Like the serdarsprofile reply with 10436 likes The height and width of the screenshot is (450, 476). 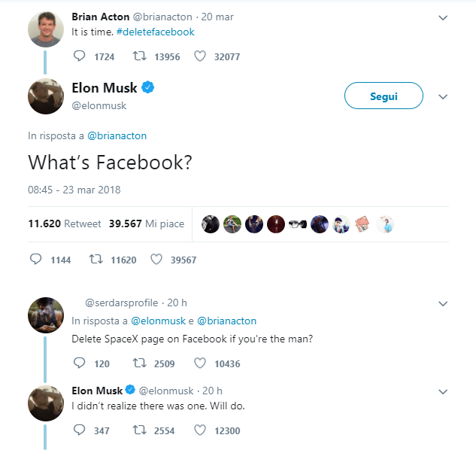pyautogui.click(x=200, y=363)
